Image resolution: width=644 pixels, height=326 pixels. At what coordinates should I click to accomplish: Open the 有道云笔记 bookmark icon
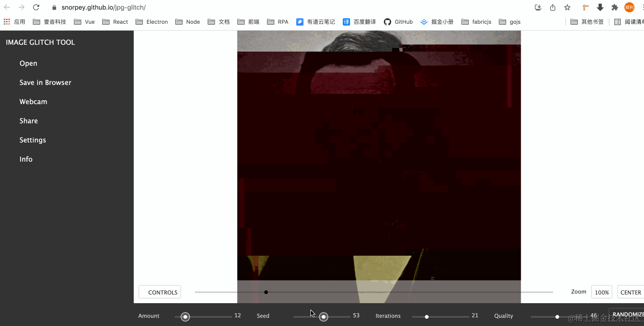pos(299,21)
